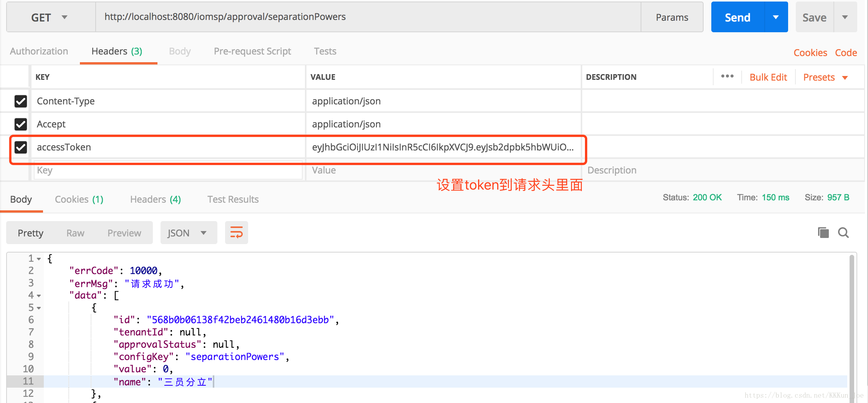Click the request URL input field

click(x=368, y=17)
